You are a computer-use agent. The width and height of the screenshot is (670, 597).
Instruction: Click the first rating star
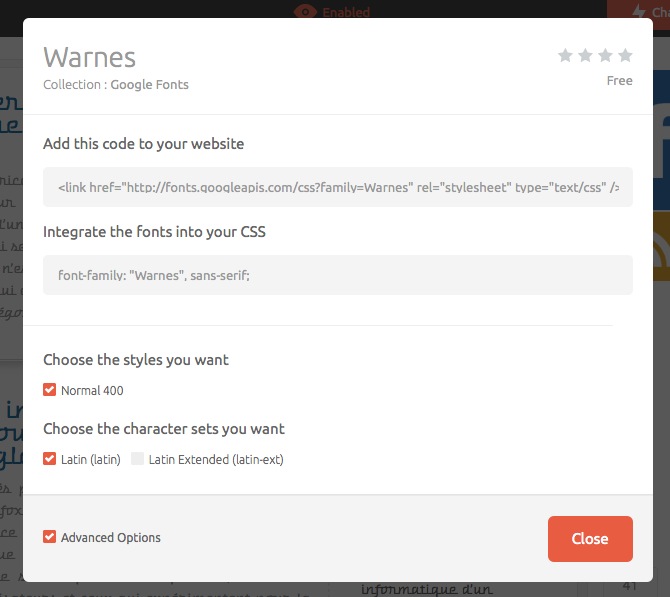pos(565,56)
